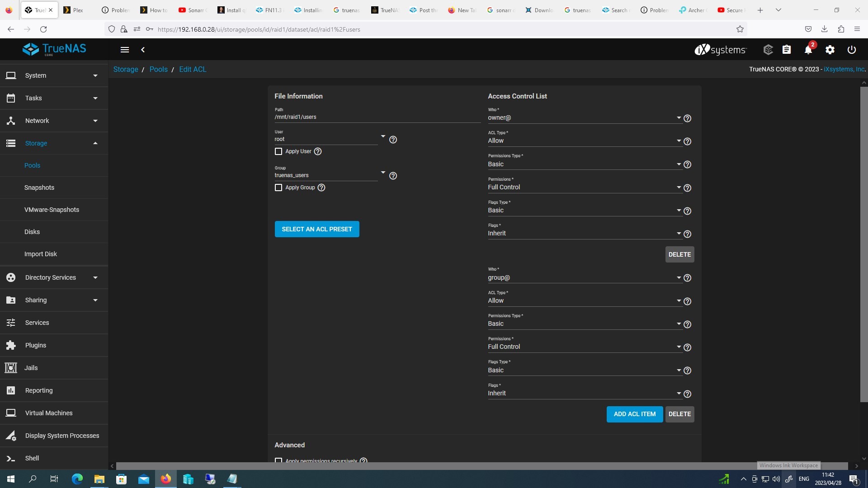Show help for group@ ACL Type
This screenshot has width=868, height=488.
pos(688,301)
